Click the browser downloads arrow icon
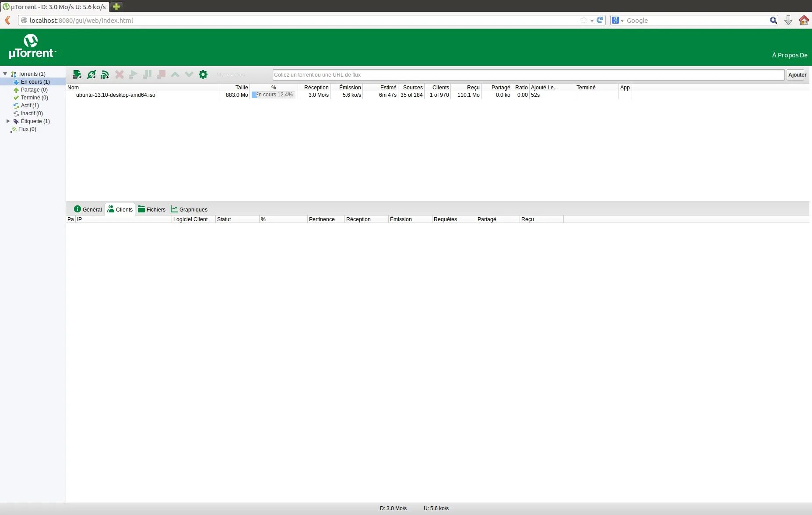Image resolution: width=812 pixels, height=515 pixels. (788, 20)
